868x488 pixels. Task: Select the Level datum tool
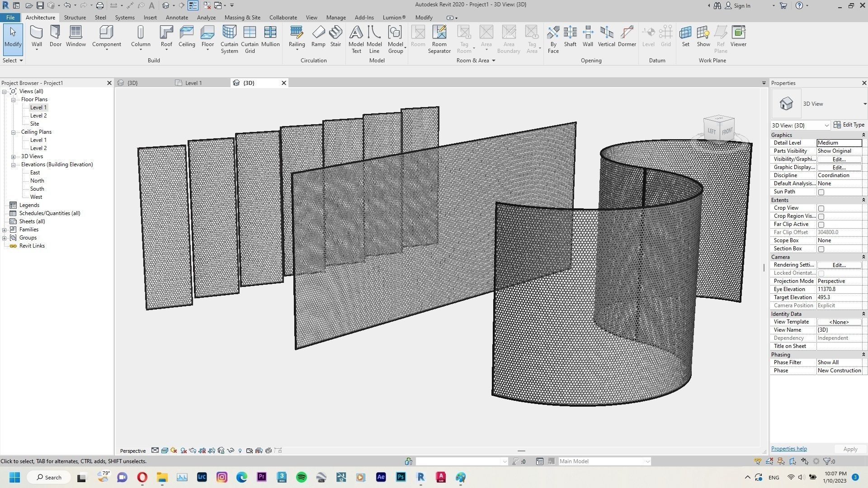(x=648, y=36)
